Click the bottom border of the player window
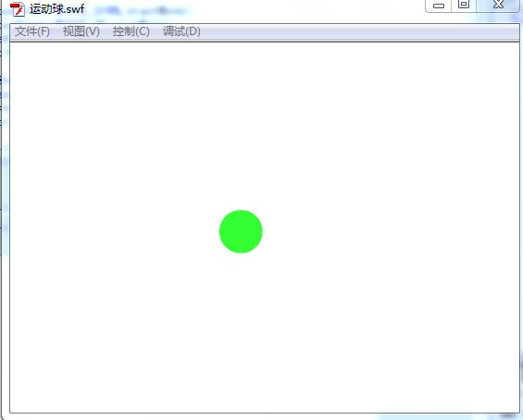The height and width of the screenshot is (420, 523). [264, 414]
